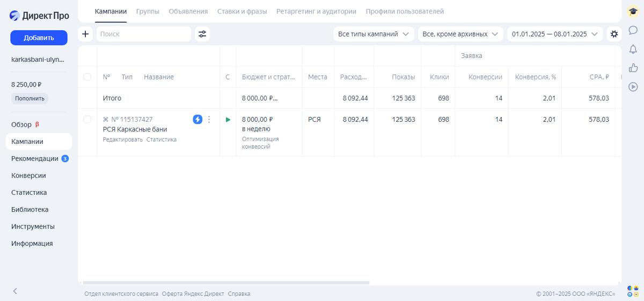Open the training graduation cap icon
644x301 pixels.
633,12
